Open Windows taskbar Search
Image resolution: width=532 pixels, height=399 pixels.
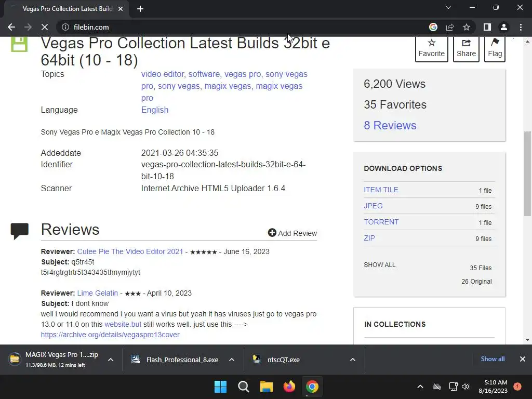click(x=244, y=387)
